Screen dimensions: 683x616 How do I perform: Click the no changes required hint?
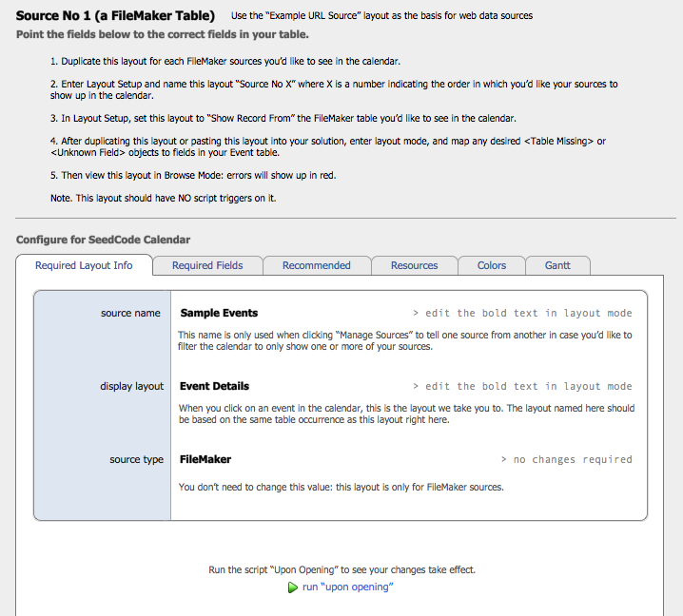click(x=567, y=459)
